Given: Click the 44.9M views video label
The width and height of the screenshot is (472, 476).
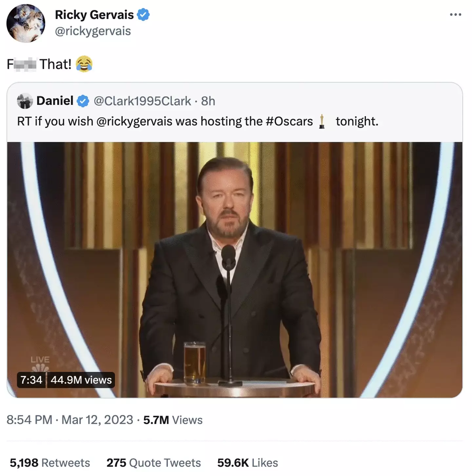Looking at the screenshot, I should (81, 380).
